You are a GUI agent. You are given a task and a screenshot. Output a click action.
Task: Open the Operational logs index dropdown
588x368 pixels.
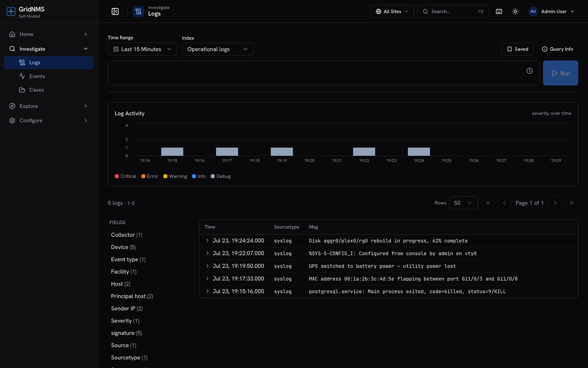[218, 49]
